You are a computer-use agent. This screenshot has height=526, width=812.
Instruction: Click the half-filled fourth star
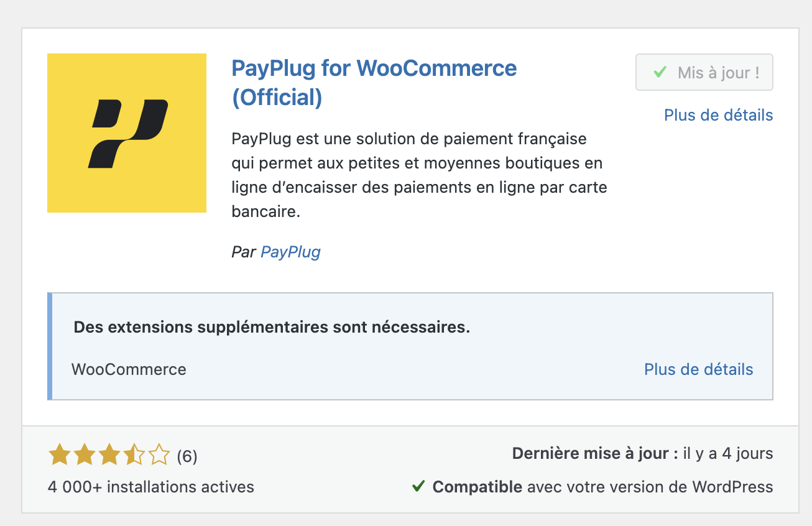(x=134, y=455)
